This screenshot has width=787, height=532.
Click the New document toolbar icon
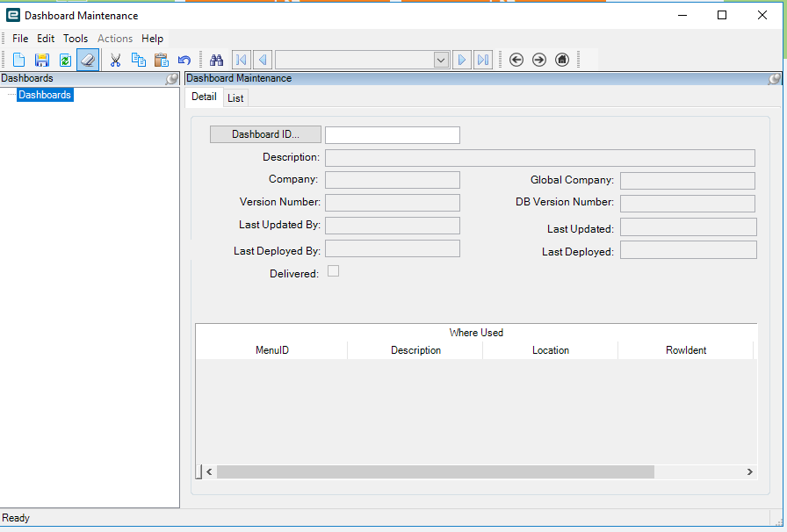click(x=18, y=60)
